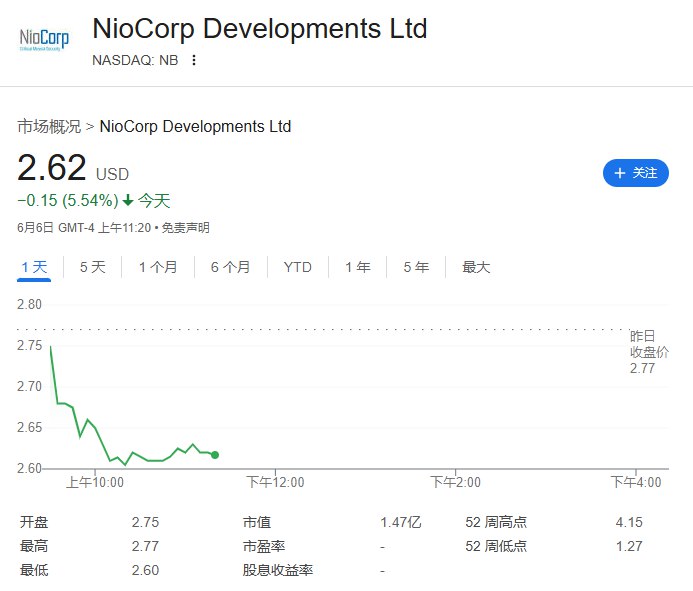Viewport: 693px width, 591px height.
Task: Click the 股息收益率 label
Action: [x=278, y=570]
